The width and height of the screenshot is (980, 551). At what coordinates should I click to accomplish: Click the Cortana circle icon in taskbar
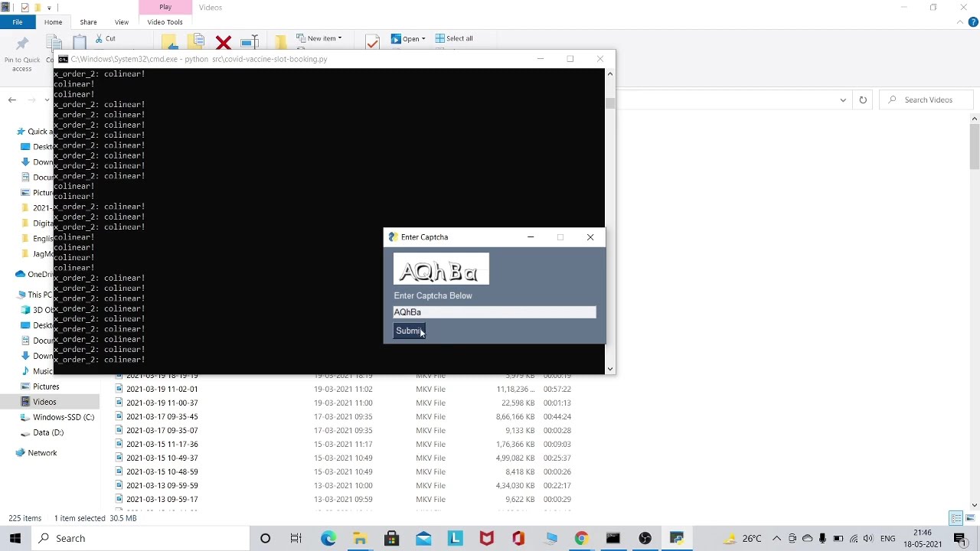tap(265, 539)
